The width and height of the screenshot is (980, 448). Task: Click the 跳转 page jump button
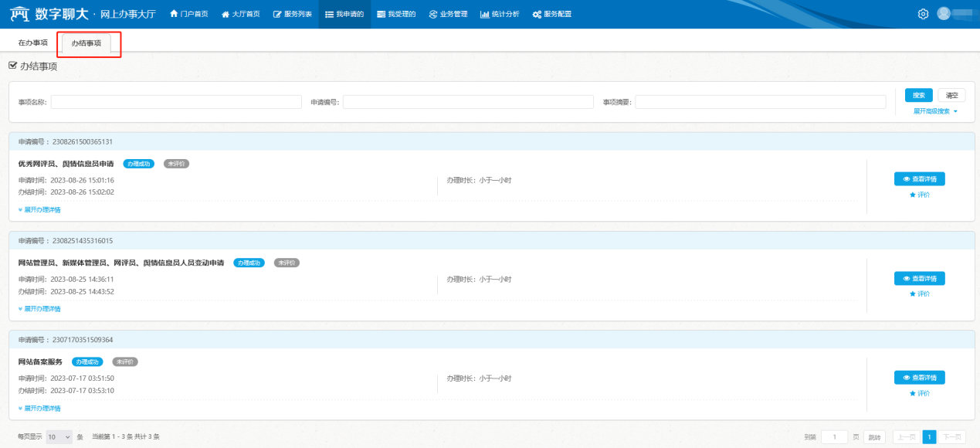[x=874, y=437]
